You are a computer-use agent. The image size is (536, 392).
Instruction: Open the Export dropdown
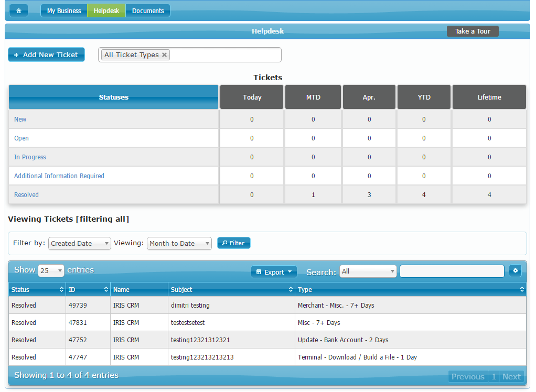(274, 272)
